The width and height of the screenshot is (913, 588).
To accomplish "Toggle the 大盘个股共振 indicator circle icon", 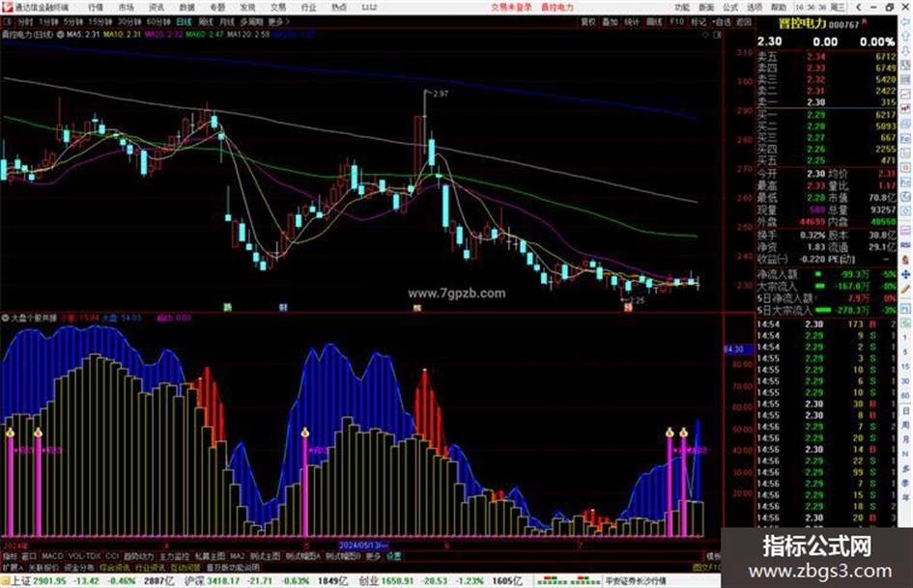I will click(5, 318).
